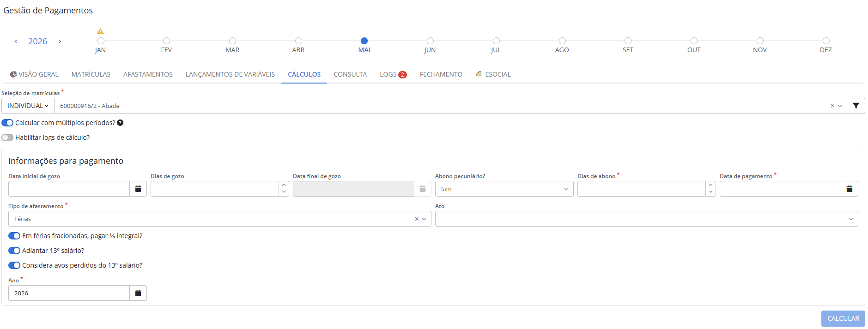Toggle férias fracionadas pagar ⅓ integral

(x=14, y=236)
